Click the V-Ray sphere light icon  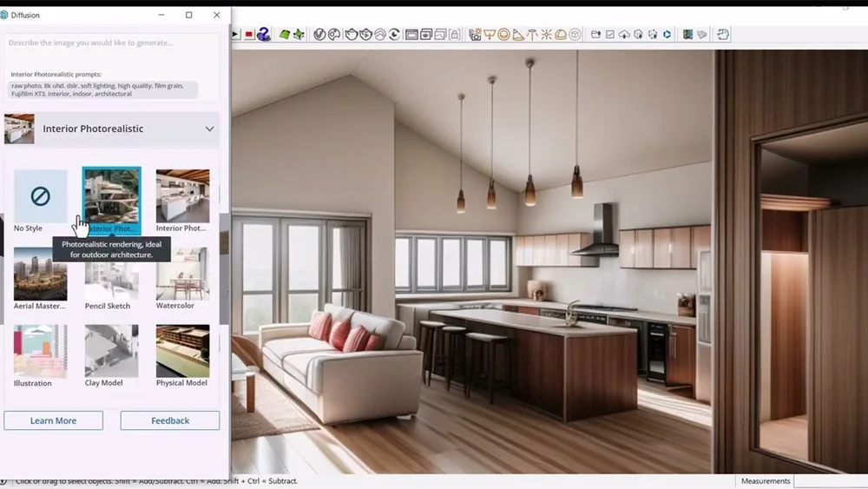(x=503, y=35)
